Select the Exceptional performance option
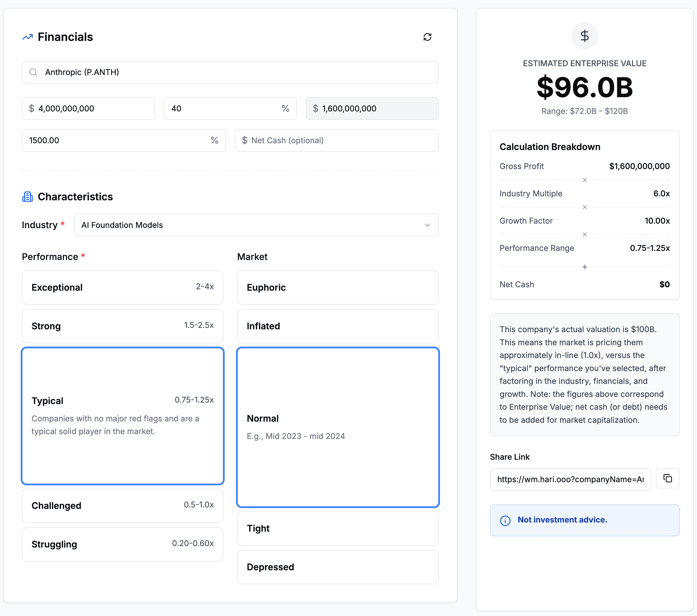This screenshot has height=616, width=697. [122, 288]
